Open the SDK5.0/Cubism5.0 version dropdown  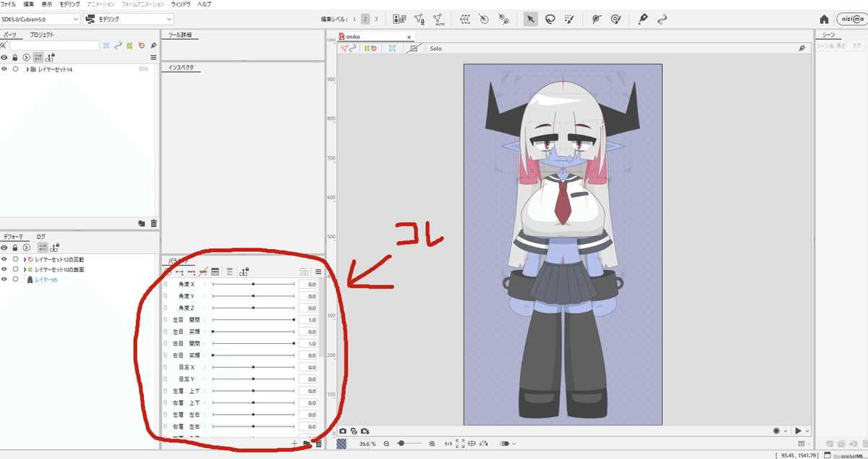(40, 18)
